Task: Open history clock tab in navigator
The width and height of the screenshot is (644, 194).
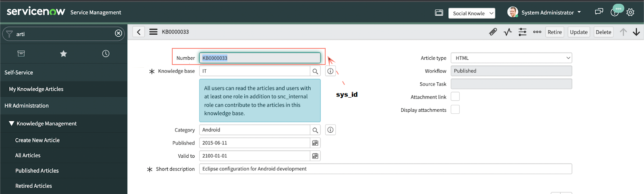Action: [x=106, y=54]
